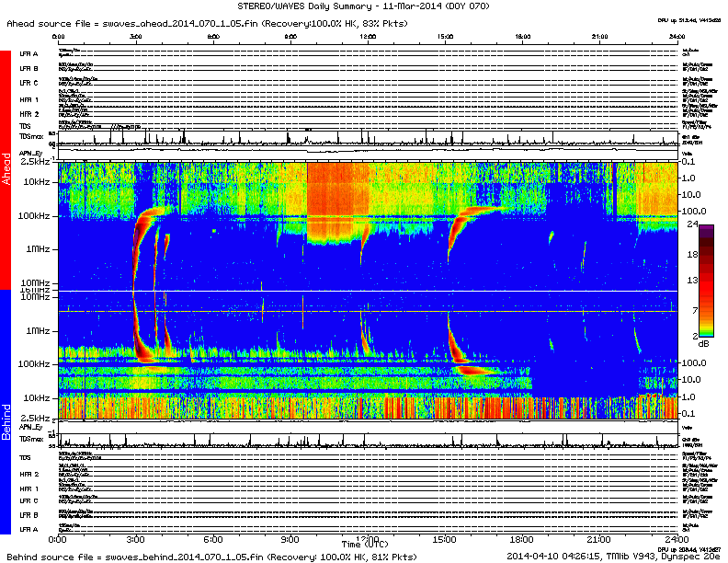Image resolution: width=728 pixels, height=563 pixels.
Task: Click 100kHz frequency label on Behind spectrogram
Action: pyautogui.click(x=34, y=363)
